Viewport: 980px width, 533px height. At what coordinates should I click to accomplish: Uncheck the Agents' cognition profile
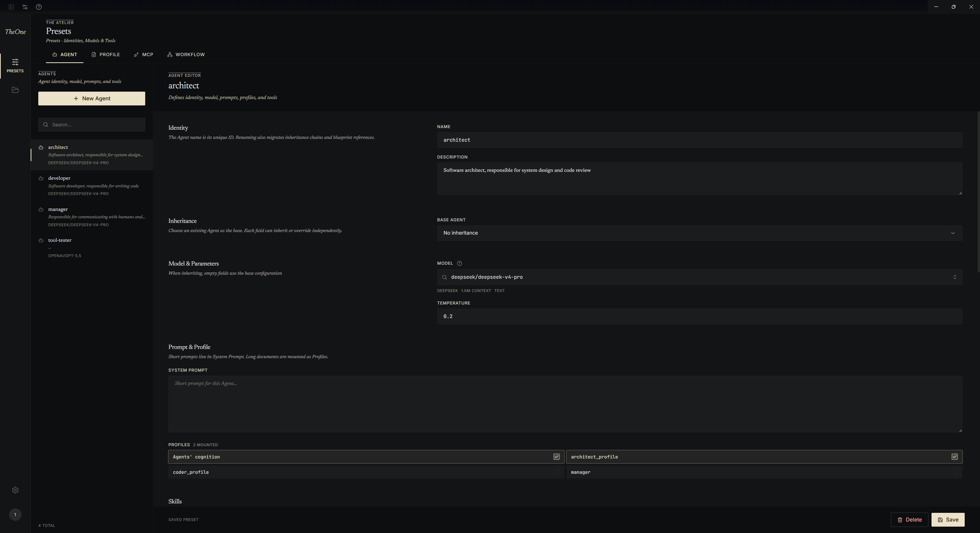click(557, 457)
